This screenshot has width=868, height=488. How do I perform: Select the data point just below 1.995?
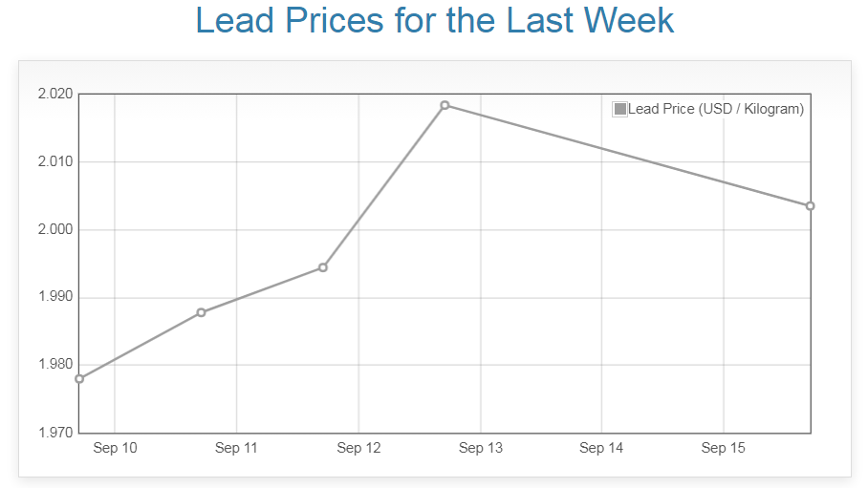tap(323, 267)
